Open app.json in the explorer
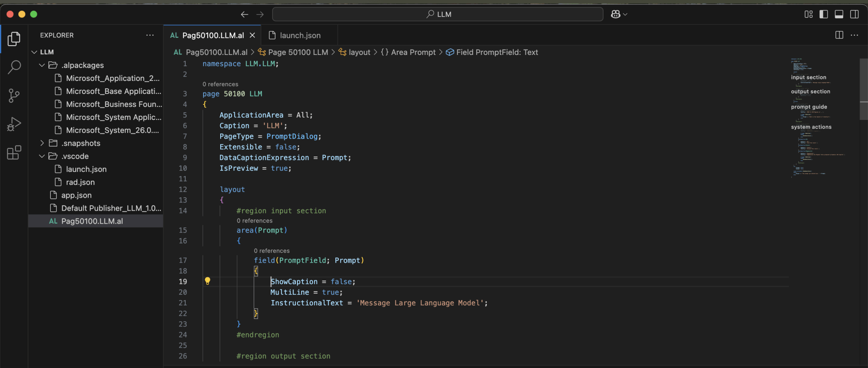The image size is (868, 368). pos(76,195)
